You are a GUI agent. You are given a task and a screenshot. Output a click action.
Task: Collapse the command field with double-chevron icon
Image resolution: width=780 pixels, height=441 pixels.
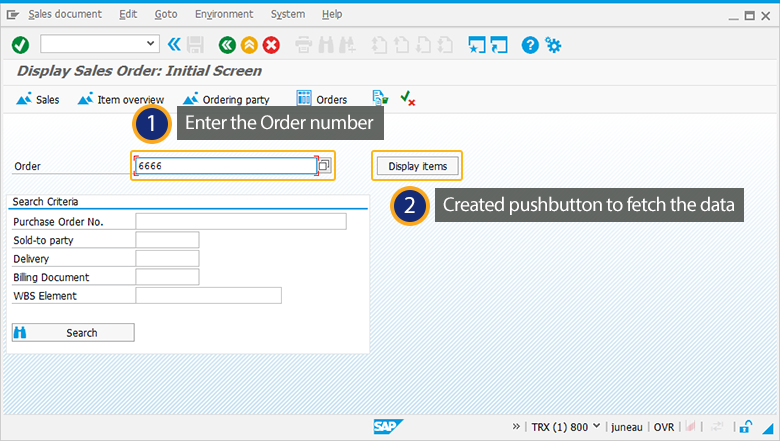tap(174, 45)
